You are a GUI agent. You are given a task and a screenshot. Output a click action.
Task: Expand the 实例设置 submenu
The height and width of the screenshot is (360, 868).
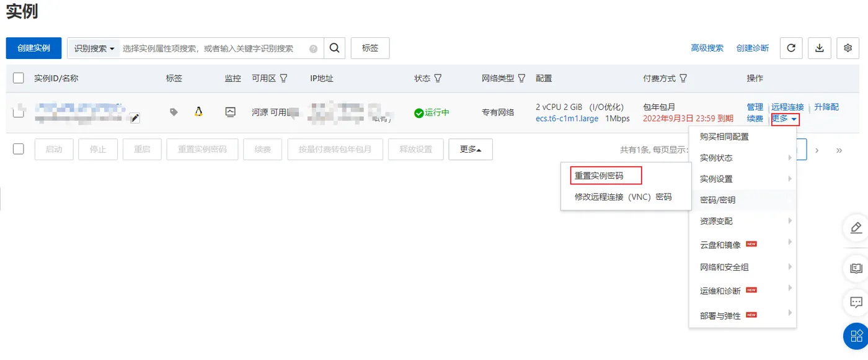(743, 179)
